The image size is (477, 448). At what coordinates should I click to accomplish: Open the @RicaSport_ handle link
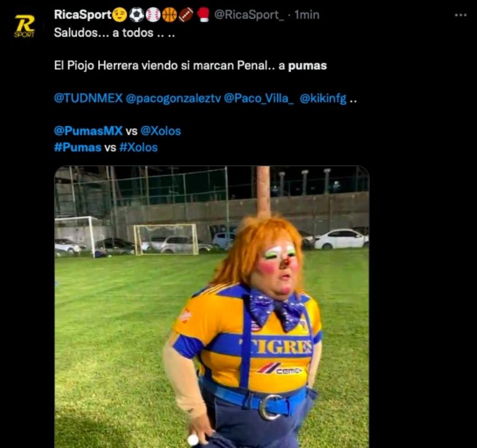point(249,15)
